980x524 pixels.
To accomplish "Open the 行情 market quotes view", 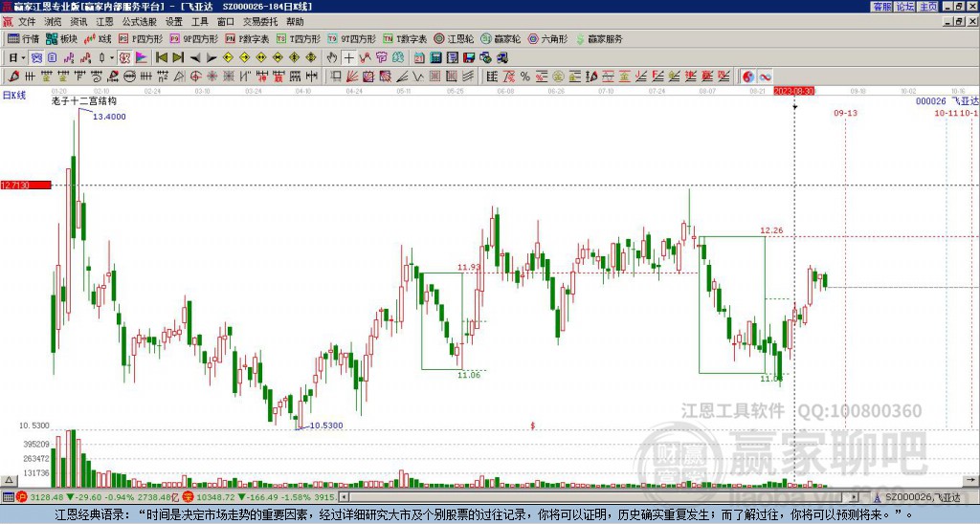I will (x=24, y=38).
